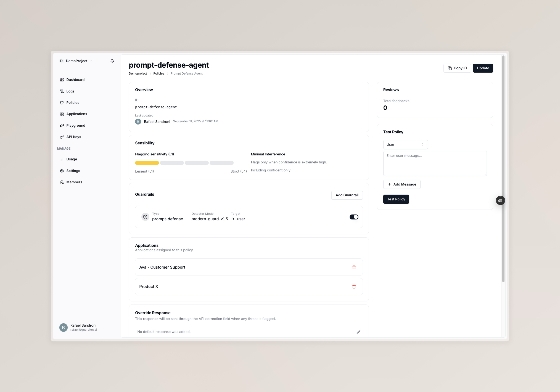Screen dimensions: 560x392
Task: Click the floating dark round widget icon
Action: (x=500, y=200)
